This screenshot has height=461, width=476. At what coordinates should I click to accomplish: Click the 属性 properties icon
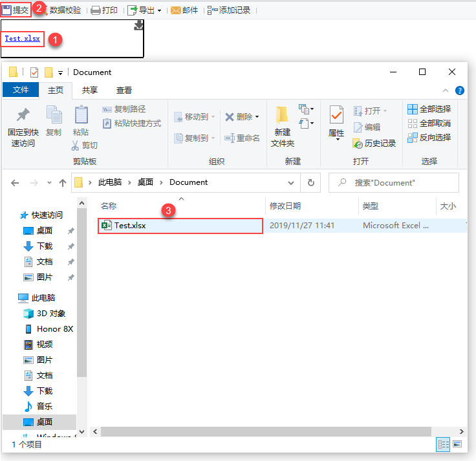(336, 114)
